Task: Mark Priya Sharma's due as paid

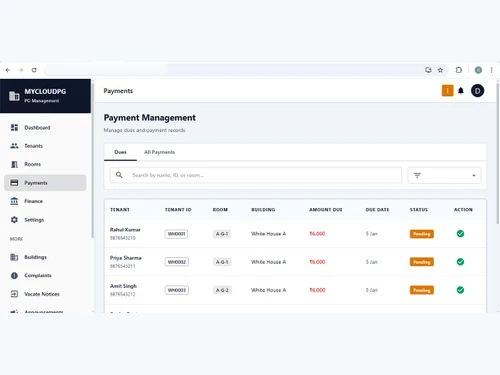Action: click(x=460, y=262)
